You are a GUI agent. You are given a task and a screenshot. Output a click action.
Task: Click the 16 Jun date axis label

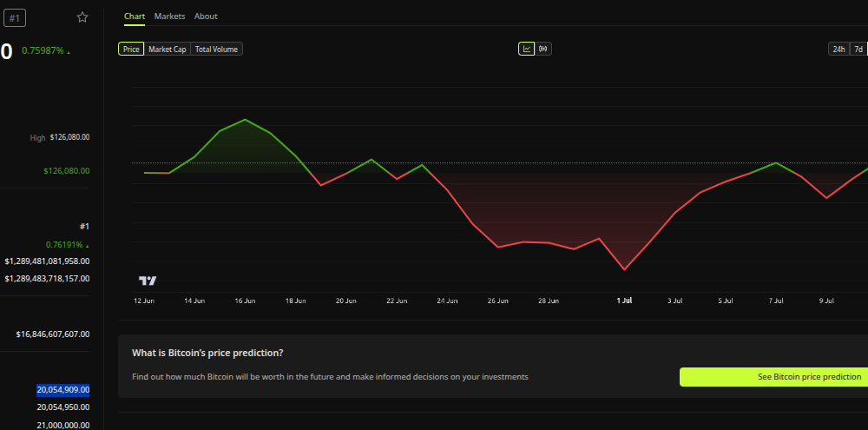tap(246, 301)
